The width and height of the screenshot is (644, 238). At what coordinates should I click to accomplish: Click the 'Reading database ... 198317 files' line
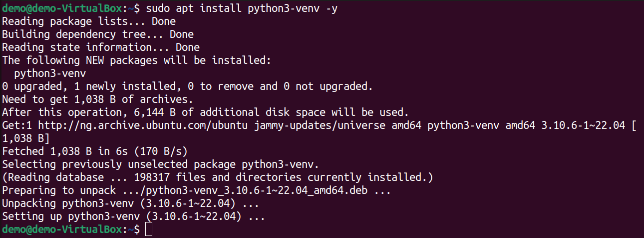pos(218,177)
